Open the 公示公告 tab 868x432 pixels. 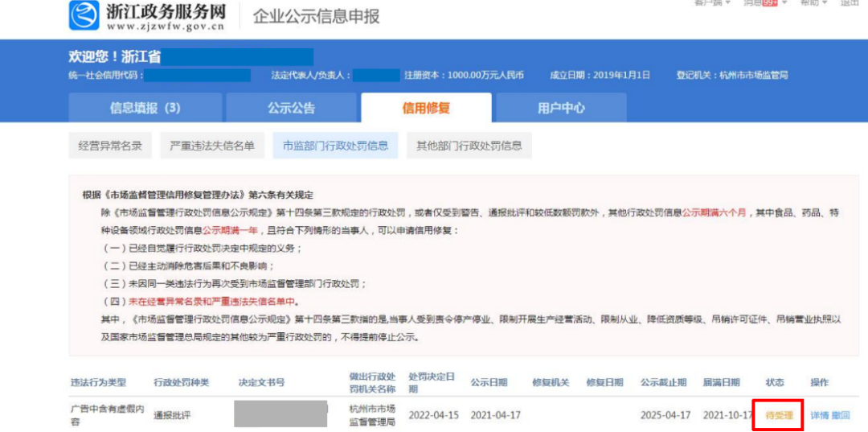[x=291, y=108]
